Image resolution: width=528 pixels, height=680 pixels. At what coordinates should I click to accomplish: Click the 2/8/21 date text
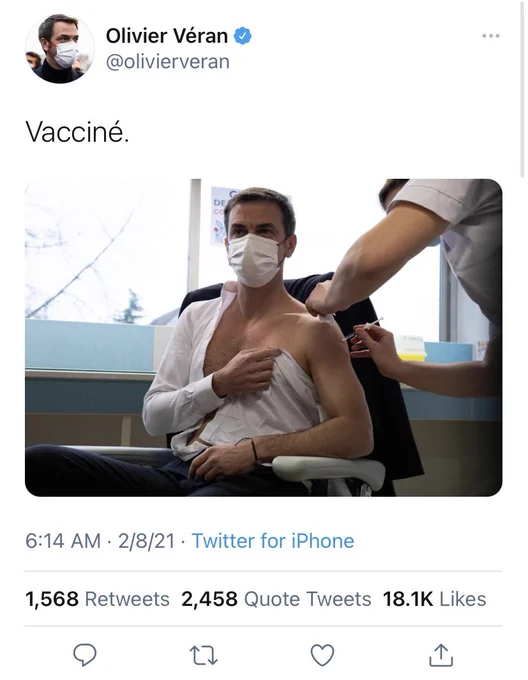coord(147,541)
